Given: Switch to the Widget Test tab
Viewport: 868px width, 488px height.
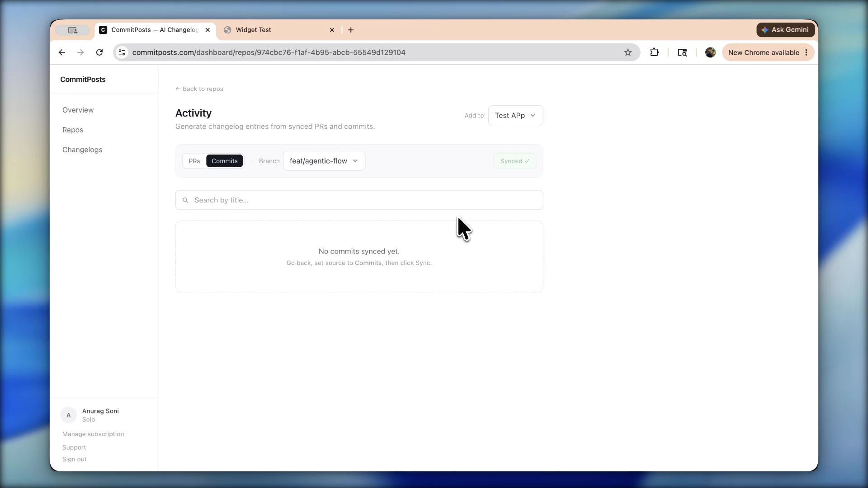Looking at the screenshot, I should [279, 30].
